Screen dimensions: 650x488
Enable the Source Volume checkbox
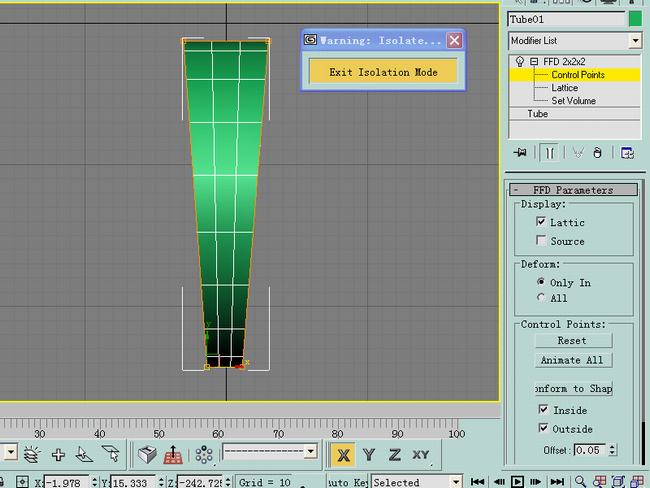click(x=541, y=240)
